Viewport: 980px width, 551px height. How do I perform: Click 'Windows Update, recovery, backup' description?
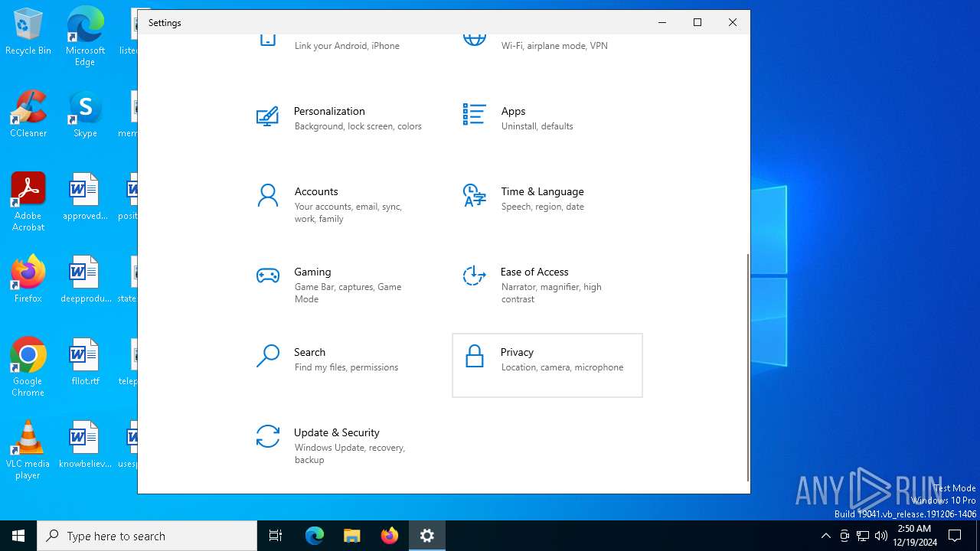pos(350,454)
